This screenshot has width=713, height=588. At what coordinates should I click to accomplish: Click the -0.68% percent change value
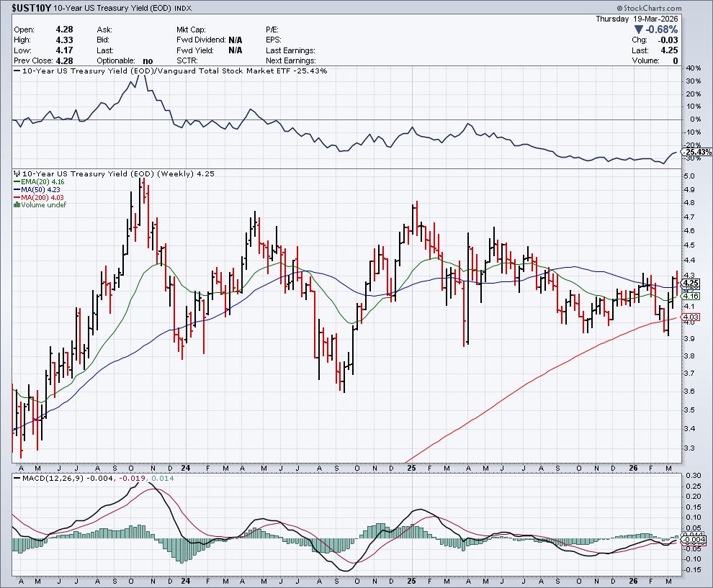click(662, 30)
